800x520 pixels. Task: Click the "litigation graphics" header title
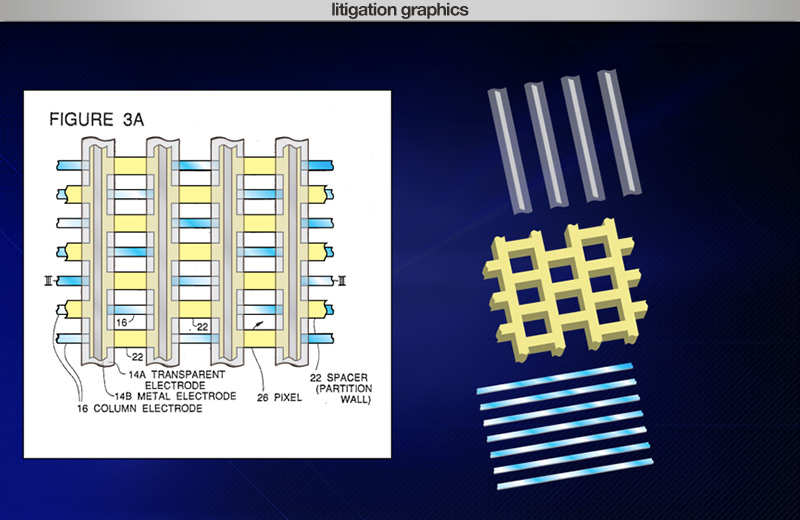pos(400,11)
